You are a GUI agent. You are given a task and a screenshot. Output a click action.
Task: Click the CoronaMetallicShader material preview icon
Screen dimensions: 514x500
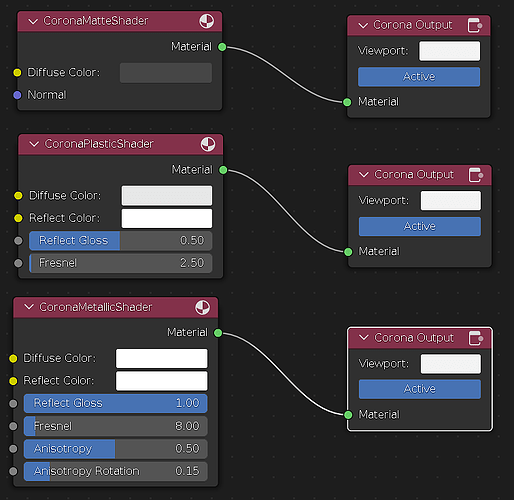click(203, 307)
